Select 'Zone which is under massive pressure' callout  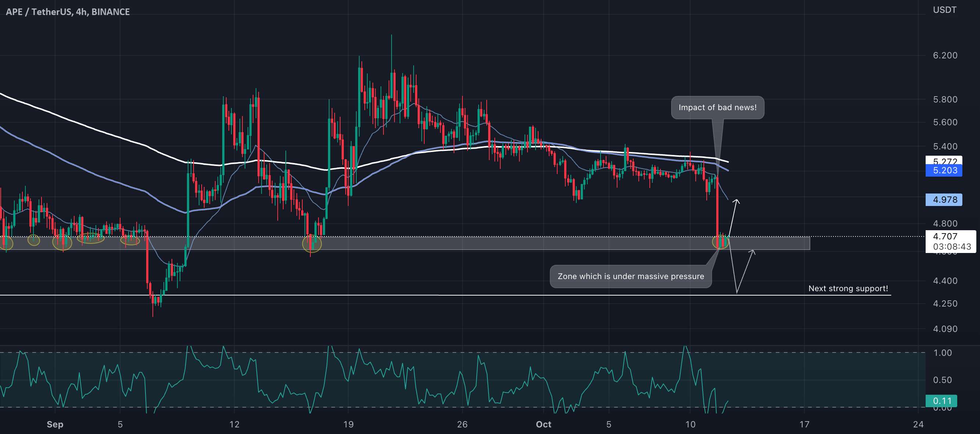631,276
